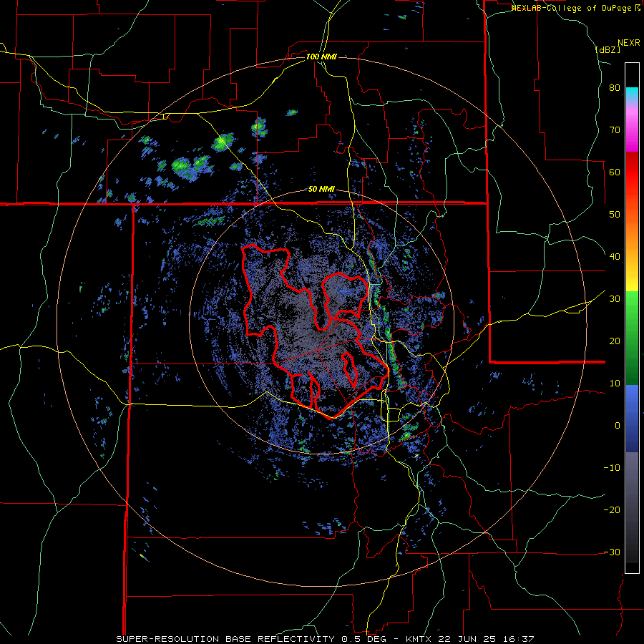Click the 30 value on the dBZ scale
644x644 pixels.
[x=615, y=299]
